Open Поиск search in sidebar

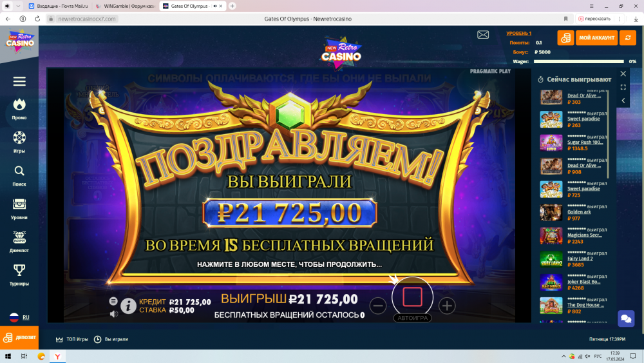point(19,176)
